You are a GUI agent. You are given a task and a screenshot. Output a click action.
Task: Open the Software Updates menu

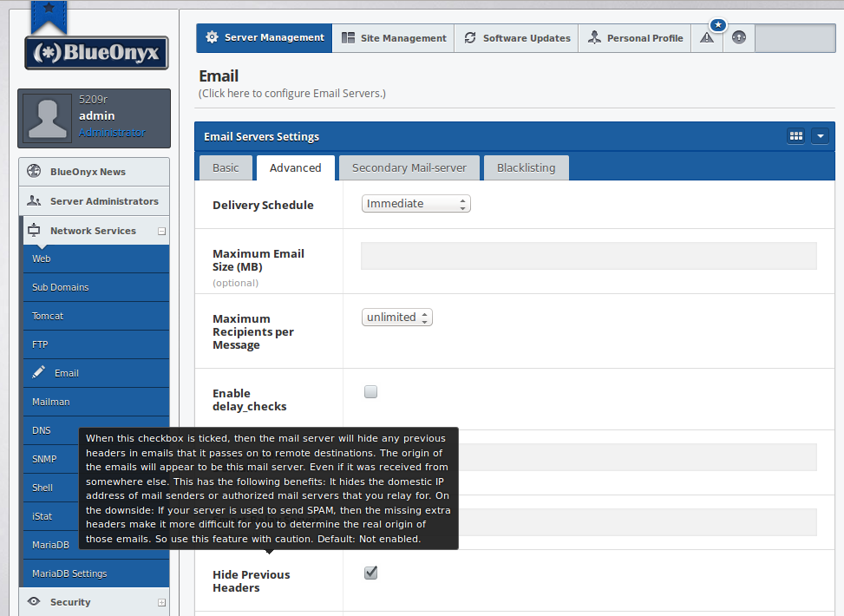coord(516,38)
